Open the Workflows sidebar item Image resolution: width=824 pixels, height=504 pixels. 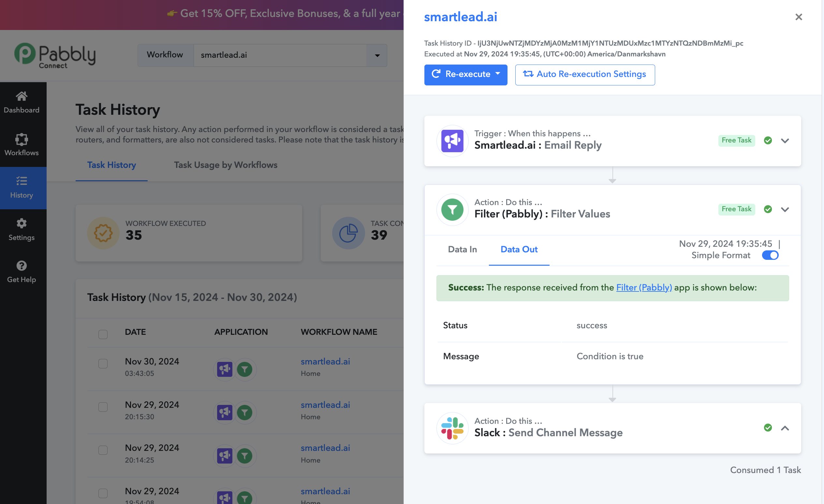coord(22,145)
